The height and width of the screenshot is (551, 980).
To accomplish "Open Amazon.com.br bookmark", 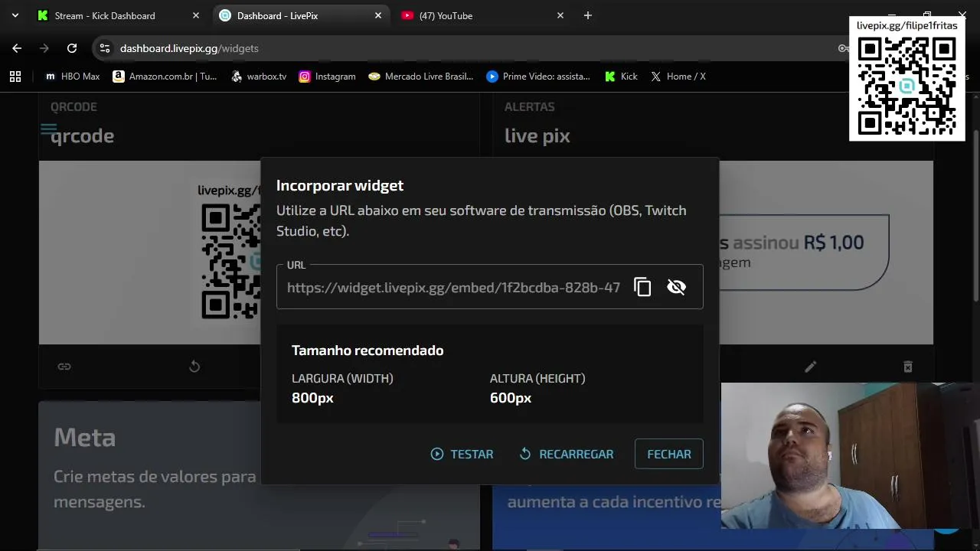I will [165, 77].
